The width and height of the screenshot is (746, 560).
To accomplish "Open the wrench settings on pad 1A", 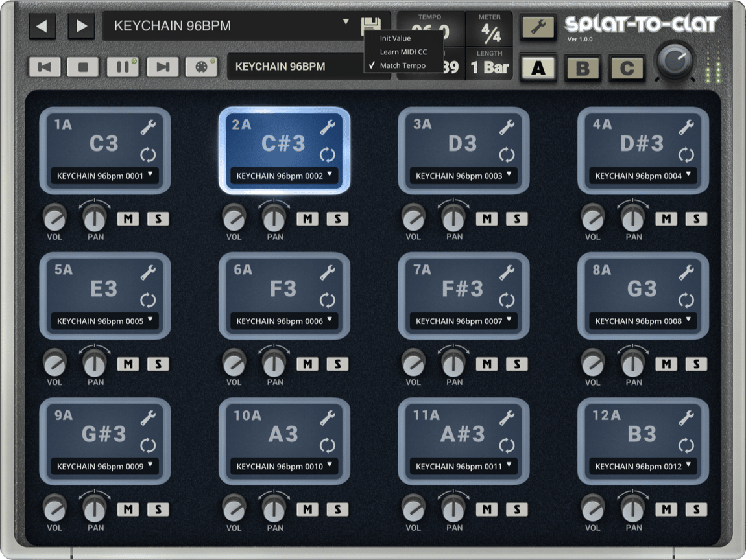I will [x=148, y=128].
